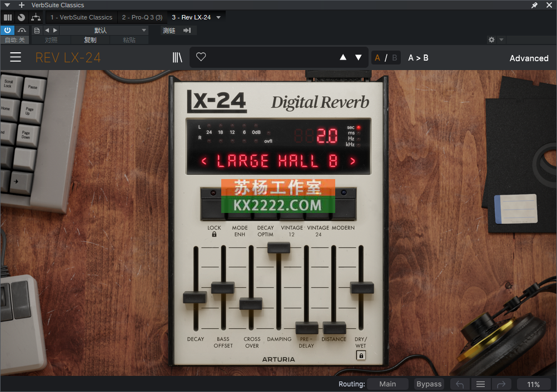Click the compare curve icon
Viewport: 557px width, 392px height.
click(x=22, y=30)
